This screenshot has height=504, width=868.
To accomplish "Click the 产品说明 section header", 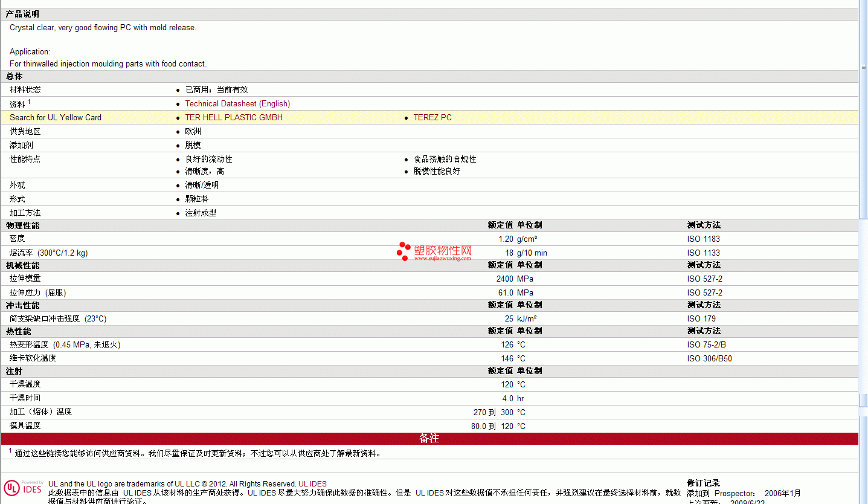I will 22,14.
